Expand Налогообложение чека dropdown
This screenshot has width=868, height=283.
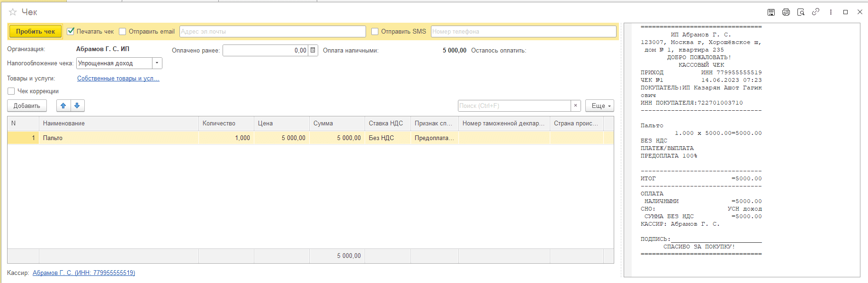point(157,63)
